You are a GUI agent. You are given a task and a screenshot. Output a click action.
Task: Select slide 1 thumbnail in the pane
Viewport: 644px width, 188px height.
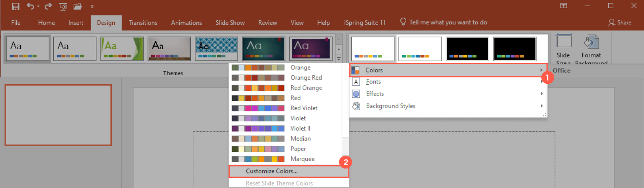pos(58,115)
